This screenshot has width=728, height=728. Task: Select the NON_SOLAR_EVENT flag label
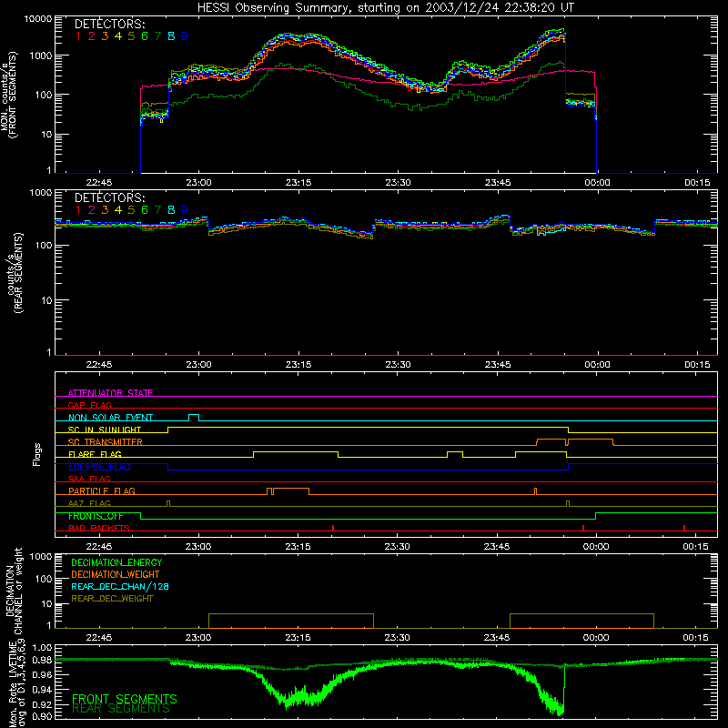[110, 418]
